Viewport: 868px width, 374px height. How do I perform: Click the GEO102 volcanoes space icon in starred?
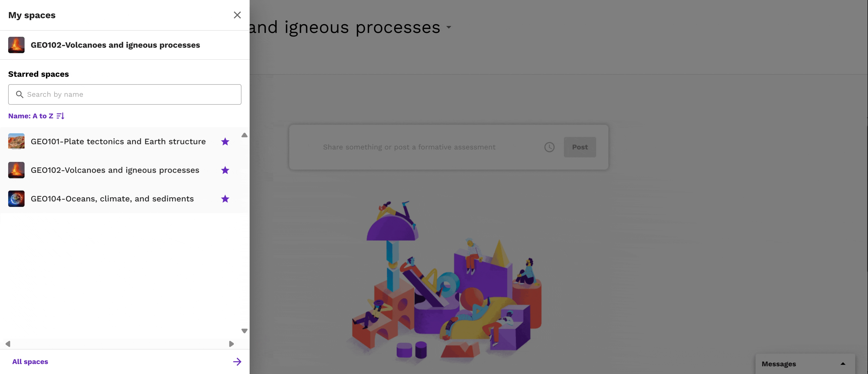pyautogui.click(x=16, y=170)
